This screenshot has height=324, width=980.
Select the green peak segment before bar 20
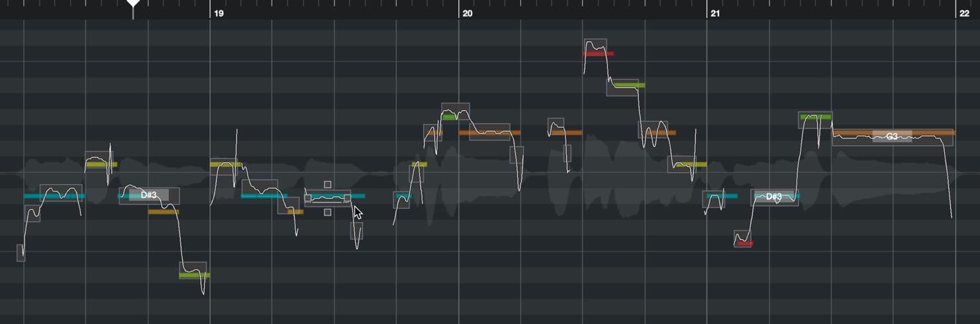pyautogui.click(x=456, y=111)
